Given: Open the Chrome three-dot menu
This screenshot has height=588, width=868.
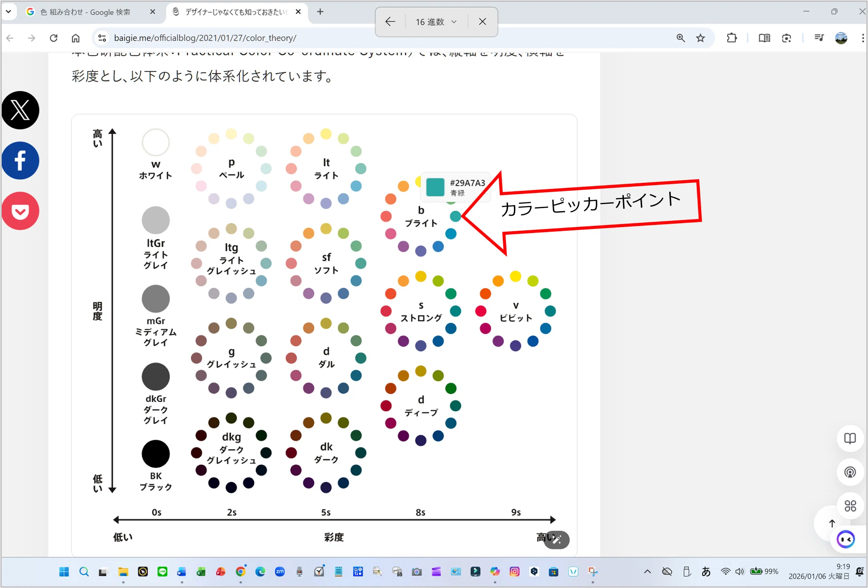Looking at the screenshot, I should coord(862,38).
